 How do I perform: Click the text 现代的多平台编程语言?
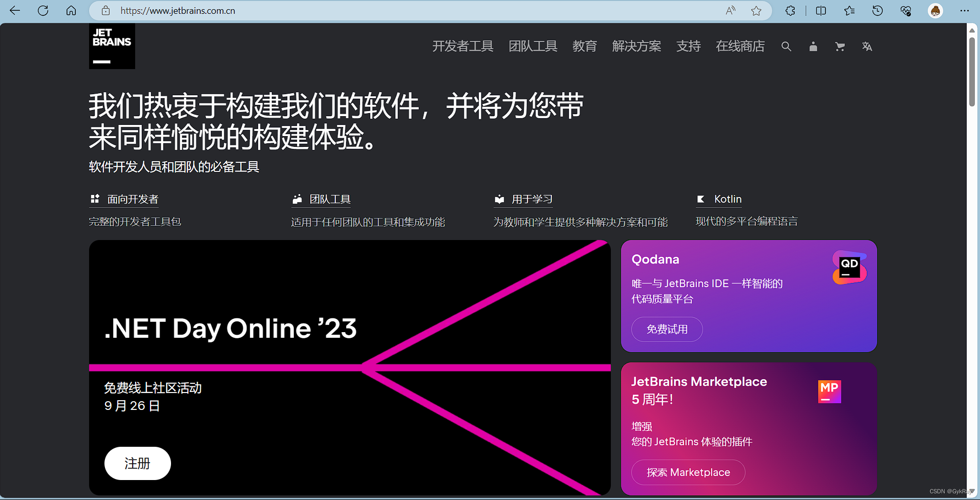(x=747, y=222)
